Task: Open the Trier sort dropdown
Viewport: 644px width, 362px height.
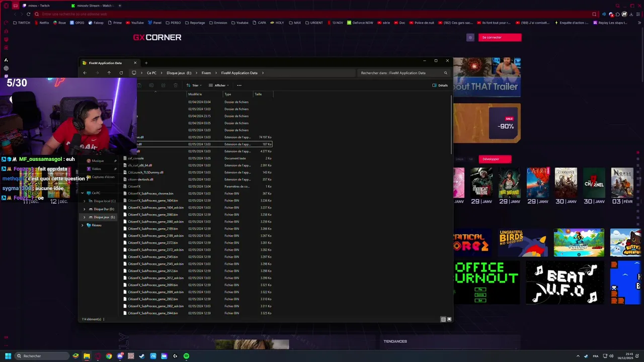Action: click(194, 85)
